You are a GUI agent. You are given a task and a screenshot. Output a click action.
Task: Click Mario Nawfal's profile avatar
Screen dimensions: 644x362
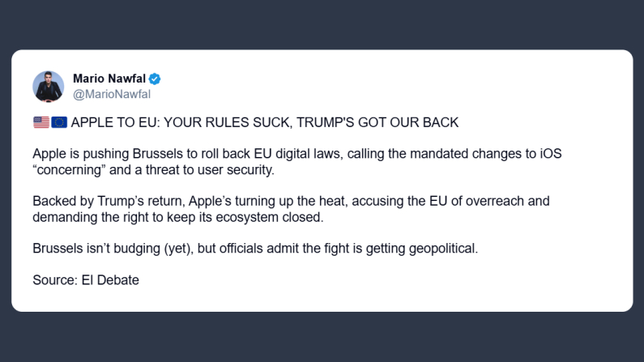(49, 87)
